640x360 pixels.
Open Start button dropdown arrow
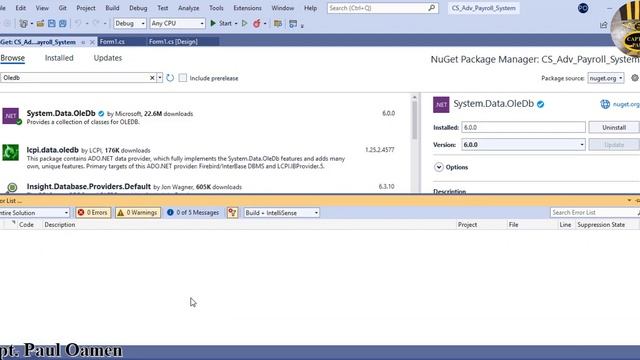tap(236, 24)
